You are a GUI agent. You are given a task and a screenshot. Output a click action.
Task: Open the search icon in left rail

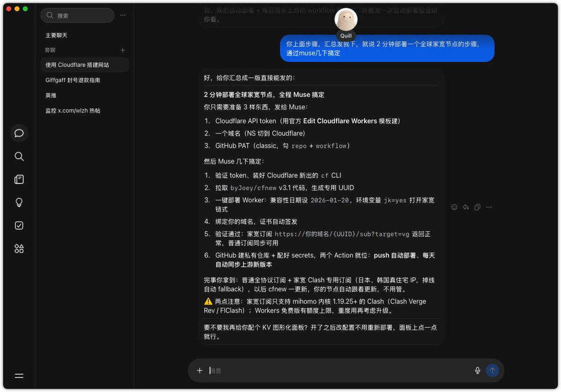(x=19, y=157)
